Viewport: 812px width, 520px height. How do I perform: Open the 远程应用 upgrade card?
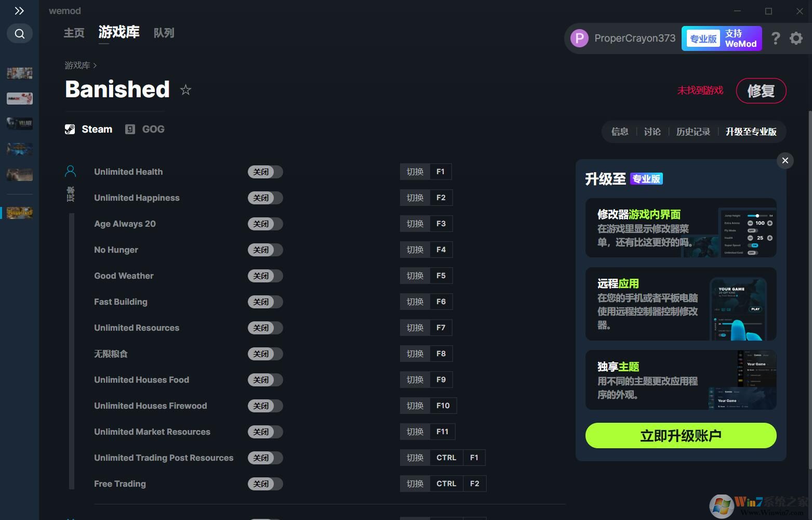681,304
